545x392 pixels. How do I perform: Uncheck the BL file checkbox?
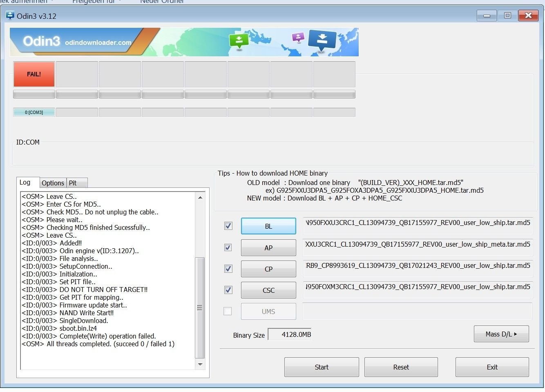pyautogui.click(x=228, y=226)
